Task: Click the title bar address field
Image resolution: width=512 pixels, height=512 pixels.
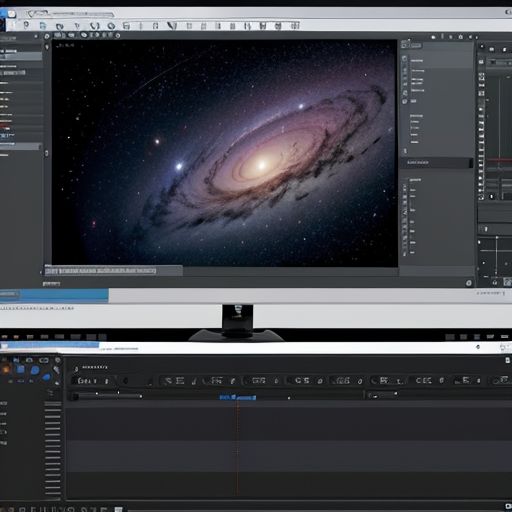Action: pos(70,14)
